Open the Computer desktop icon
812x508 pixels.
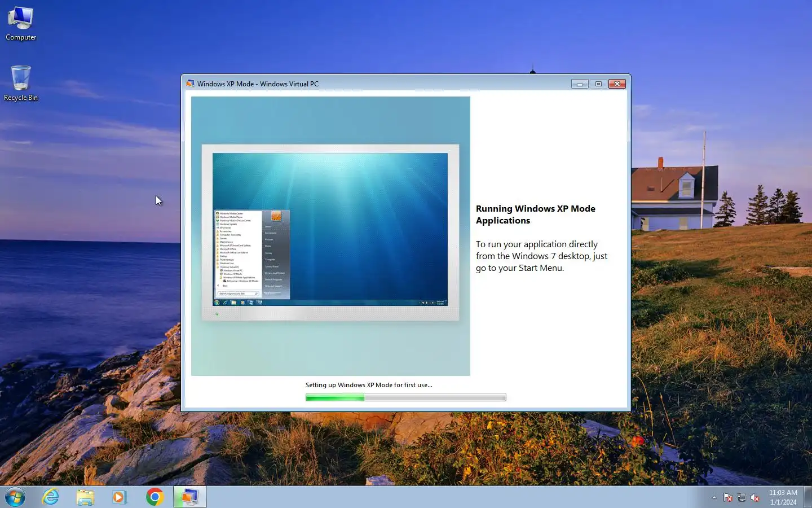[21, 23]
